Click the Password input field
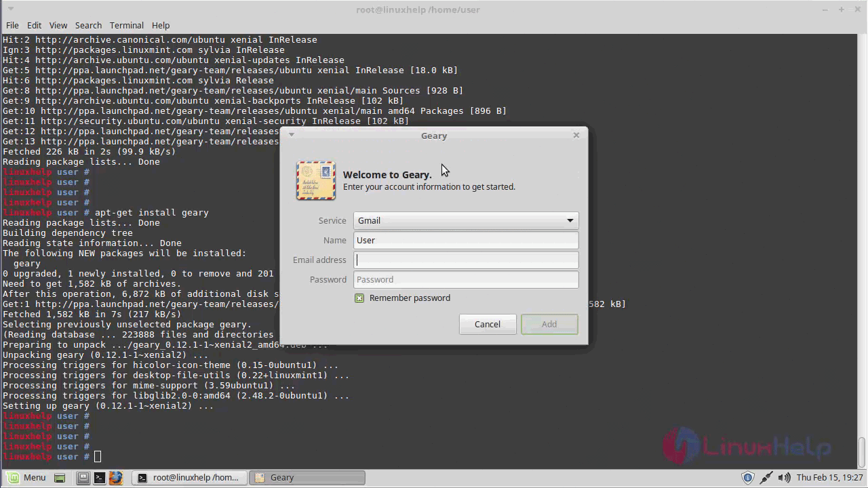The width and height of the screenshot is (868, 488). pyautogui.click(x=466, y=279)
